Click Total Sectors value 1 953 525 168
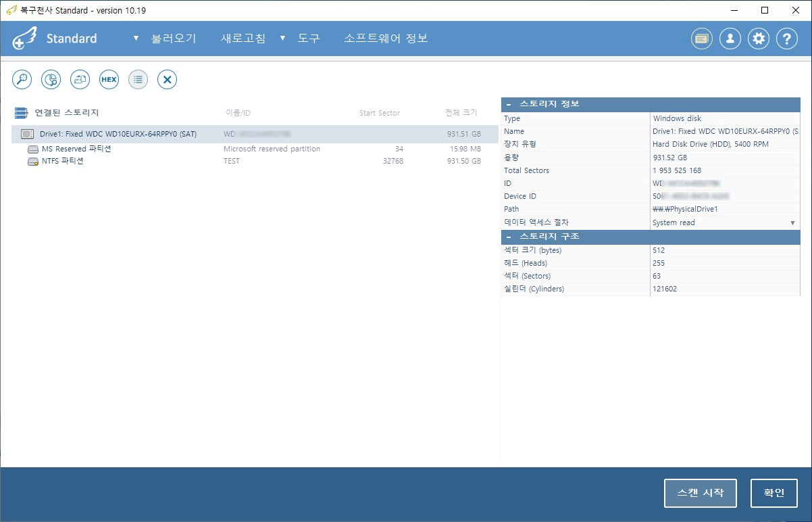This screenshot has height=522, width=812. pyautogui.click(x=677, y=170)
